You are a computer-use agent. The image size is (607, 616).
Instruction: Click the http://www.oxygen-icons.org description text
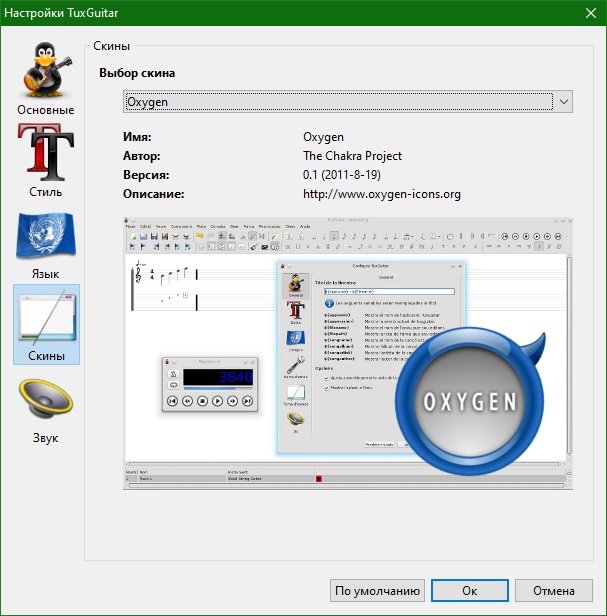[381, 194]
